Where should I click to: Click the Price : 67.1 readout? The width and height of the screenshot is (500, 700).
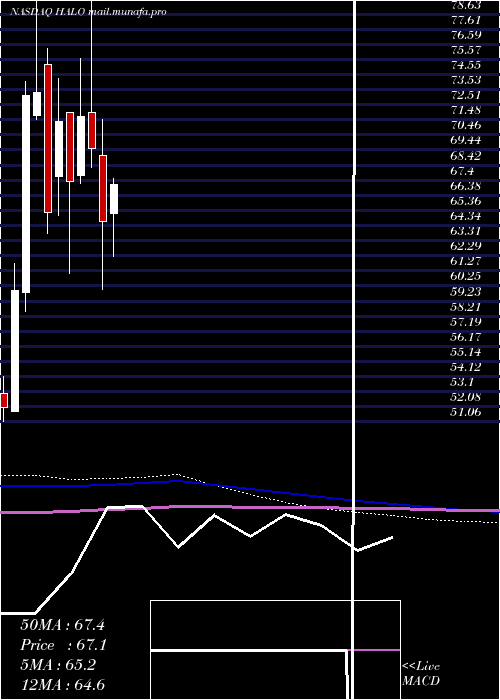[x=63, y=645]
